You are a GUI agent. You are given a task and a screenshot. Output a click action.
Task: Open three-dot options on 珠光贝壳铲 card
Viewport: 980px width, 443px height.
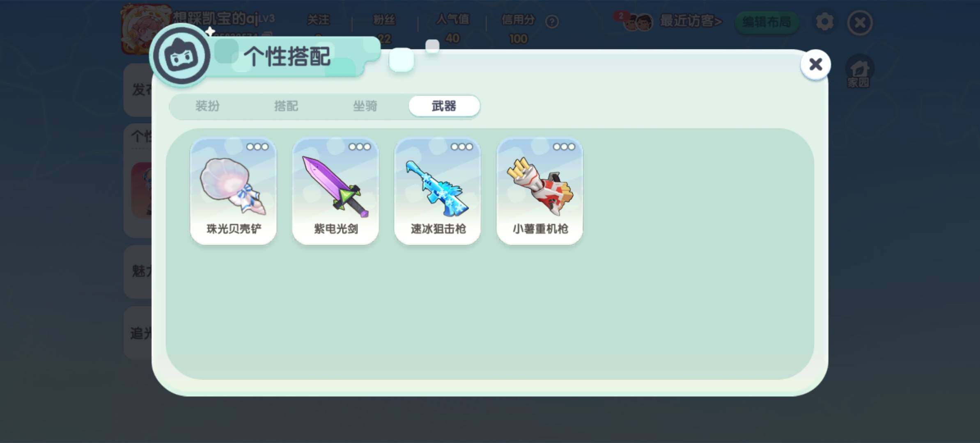pos(257,147)
